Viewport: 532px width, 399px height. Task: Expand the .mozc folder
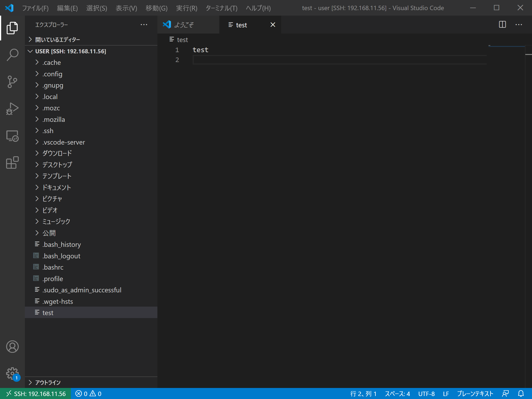pyautogui.click(x=91, y=108)
